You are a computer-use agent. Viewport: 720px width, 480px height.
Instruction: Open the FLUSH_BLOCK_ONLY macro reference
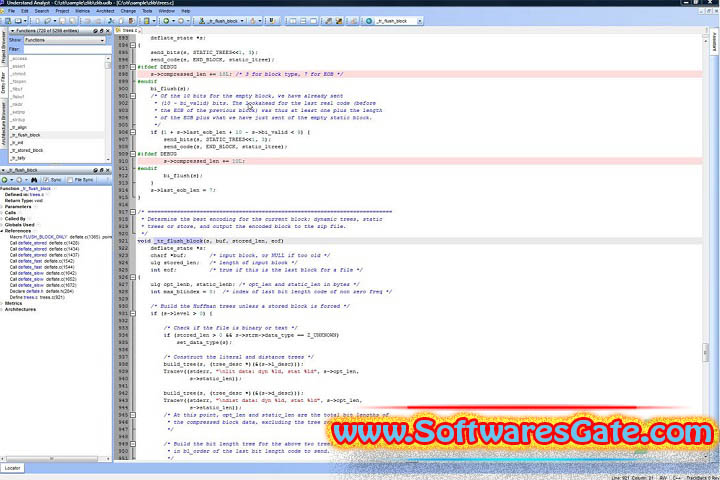[45, 237]
